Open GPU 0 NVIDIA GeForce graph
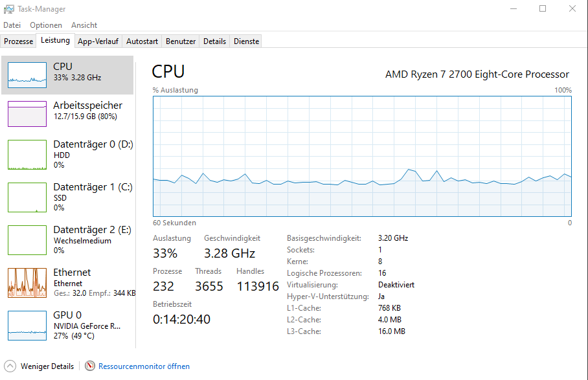This screenshot has height=380, width=588. [x=27, y=326]
